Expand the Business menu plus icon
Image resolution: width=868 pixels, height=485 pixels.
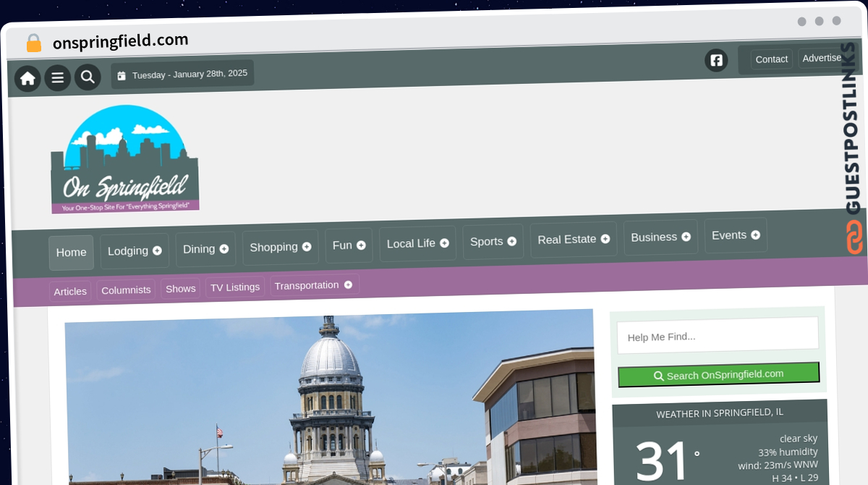pyautogui.click(x=686, y=237)
